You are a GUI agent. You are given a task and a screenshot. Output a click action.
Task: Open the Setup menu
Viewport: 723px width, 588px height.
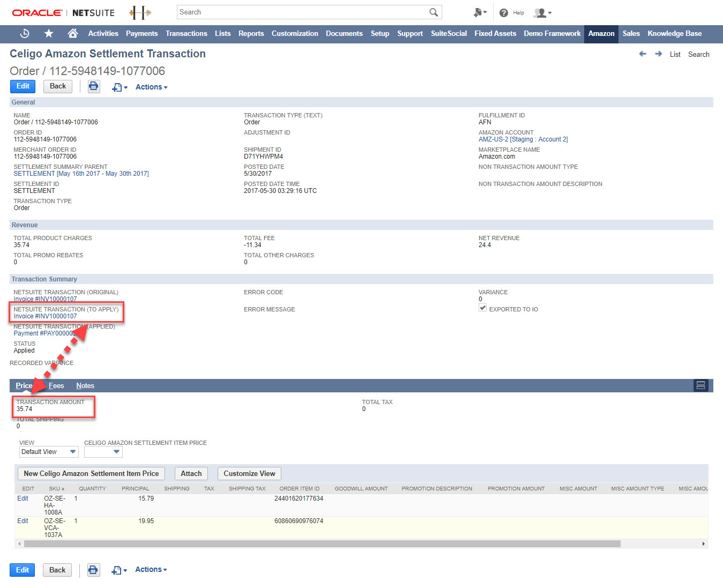point(380,33)
